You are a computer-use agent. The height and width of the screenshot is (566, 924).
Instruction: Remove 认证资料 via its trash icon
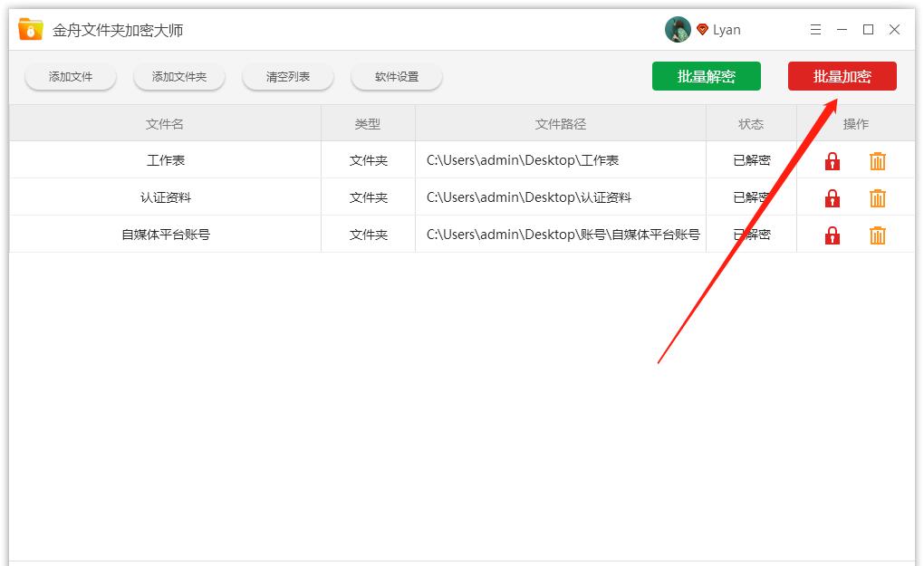pyautogui.click(x=877, y=197)
